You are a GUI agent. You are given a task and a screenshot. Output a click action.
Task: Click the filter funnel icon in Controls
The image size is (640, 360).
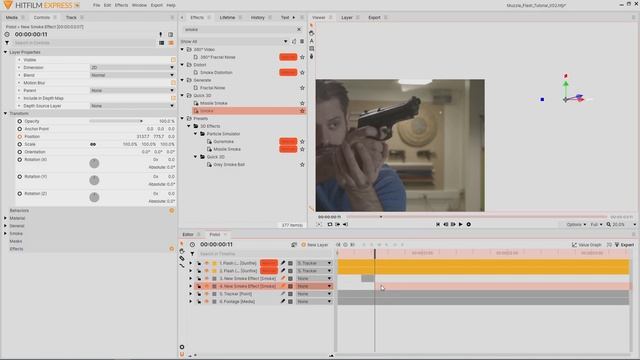pos(7,42)
